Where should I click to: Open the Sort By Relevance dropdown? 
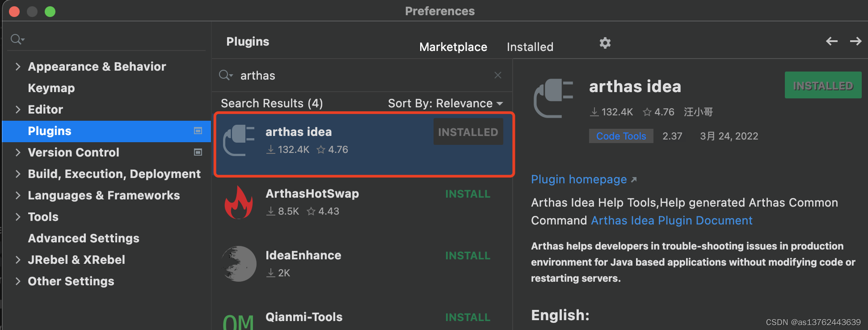click(445, 103)
